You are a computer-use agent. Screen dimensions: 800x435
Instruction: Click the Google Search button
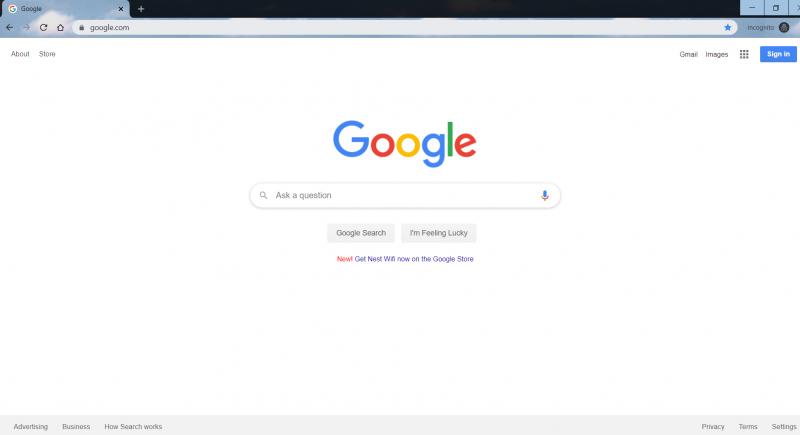click(361, 233)
